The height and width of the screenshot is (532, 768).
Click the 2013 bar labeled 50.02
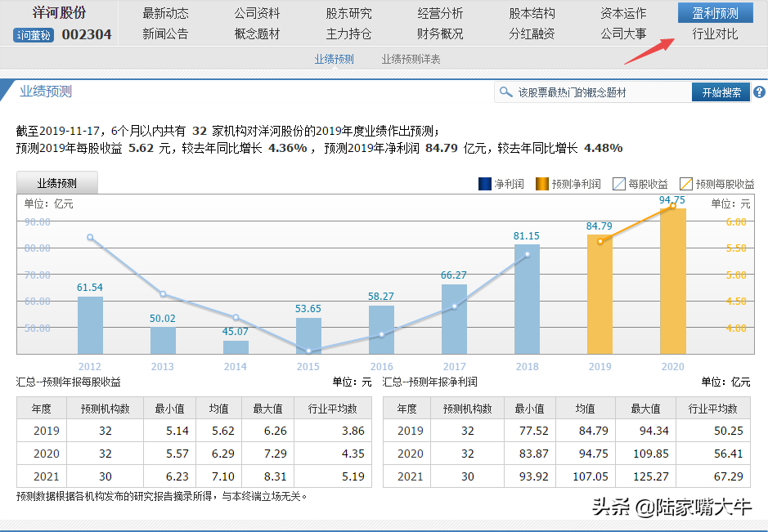click(163, 341)
